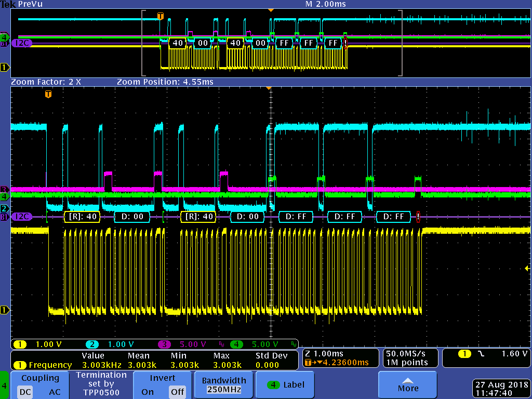Click channel 3 ground marker on left edge
The image size is (532, 399).
(x=4, y=189)
